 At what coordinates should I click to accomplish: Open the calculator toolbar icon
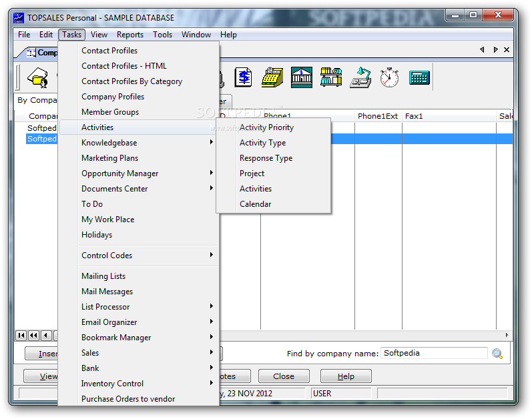[x=419, y=77]
